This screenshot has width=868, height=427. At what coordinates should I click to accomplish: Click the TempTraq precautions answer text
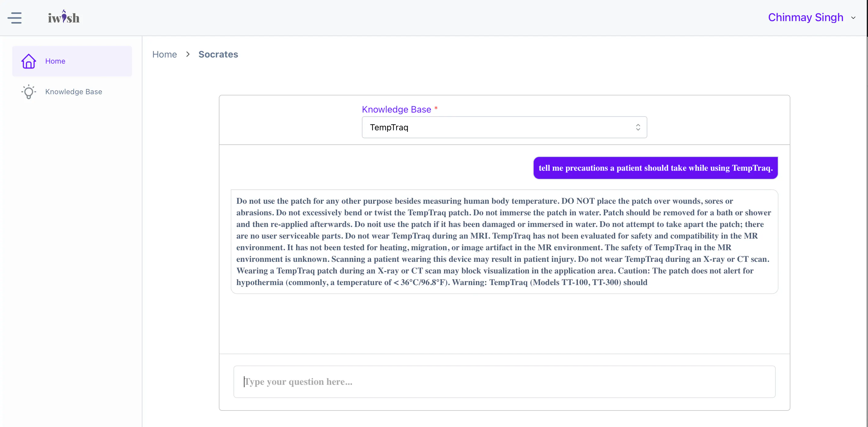coord(504,242)
